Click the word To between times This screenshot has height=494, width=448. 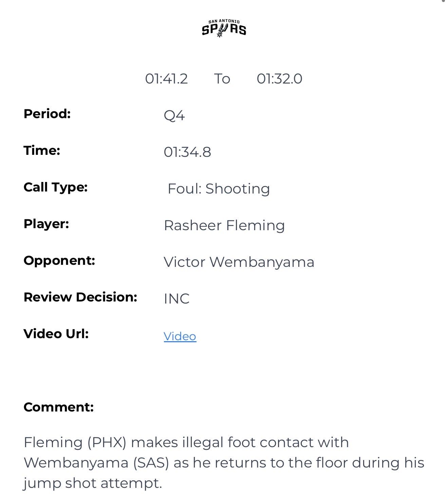222,79
